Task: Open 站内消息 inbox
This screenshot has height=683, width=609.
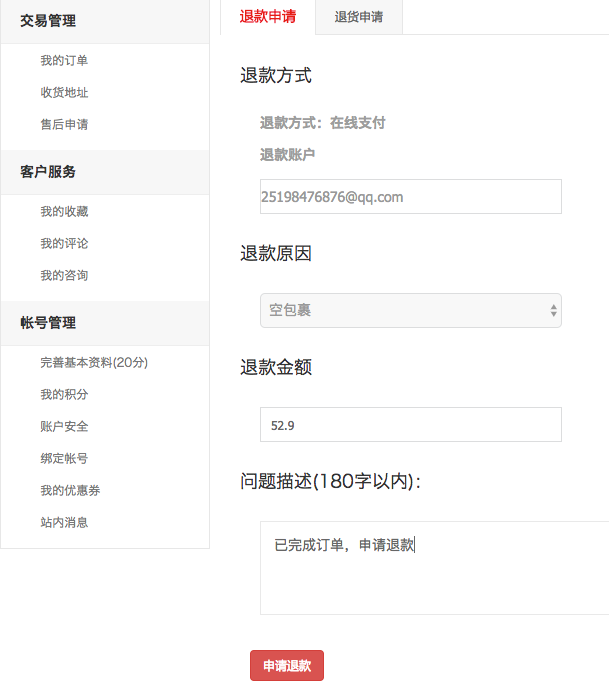Action: (64, 523)
